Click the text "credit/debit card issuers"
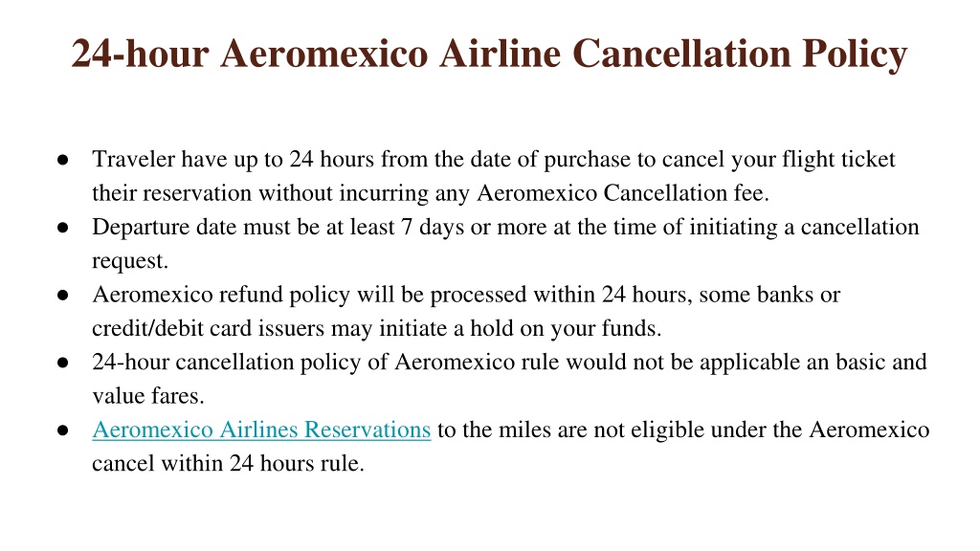980x551 pixels. 208,328
